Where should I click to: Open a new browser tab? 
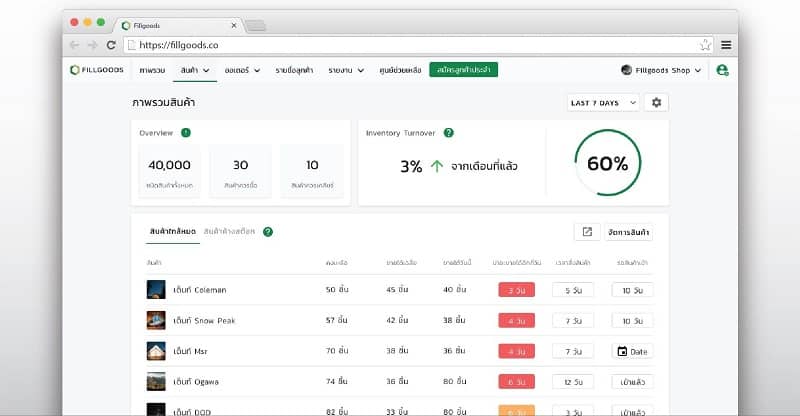[x=256, y=26]
